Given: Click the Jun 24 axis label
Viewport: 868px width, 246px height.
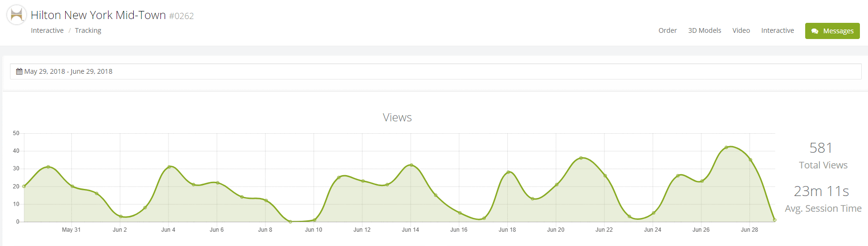Looking at the screenshot, I should coord(652,230).
